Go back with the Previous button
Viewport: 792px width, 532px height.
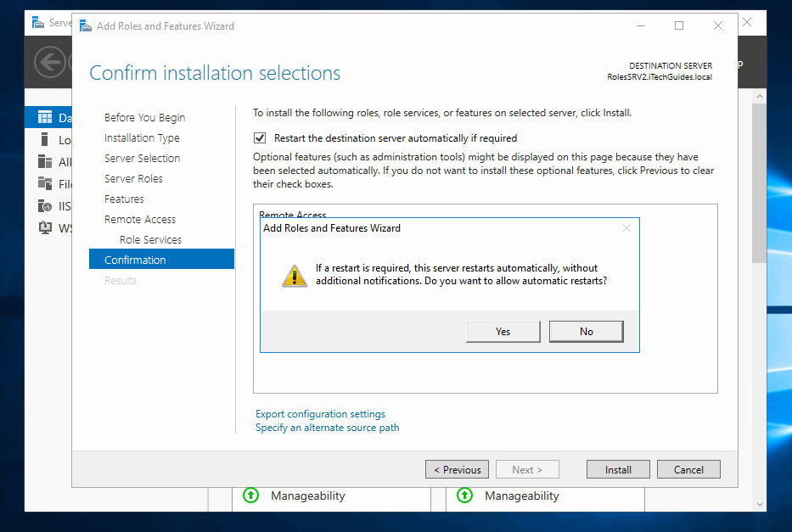pos(458,469)
